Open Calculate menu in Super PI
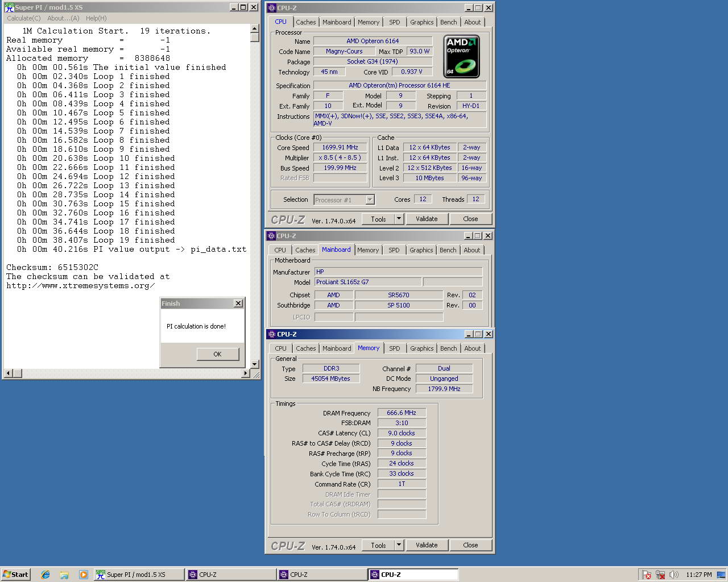The image size is (728, 582). coord(24,18)
